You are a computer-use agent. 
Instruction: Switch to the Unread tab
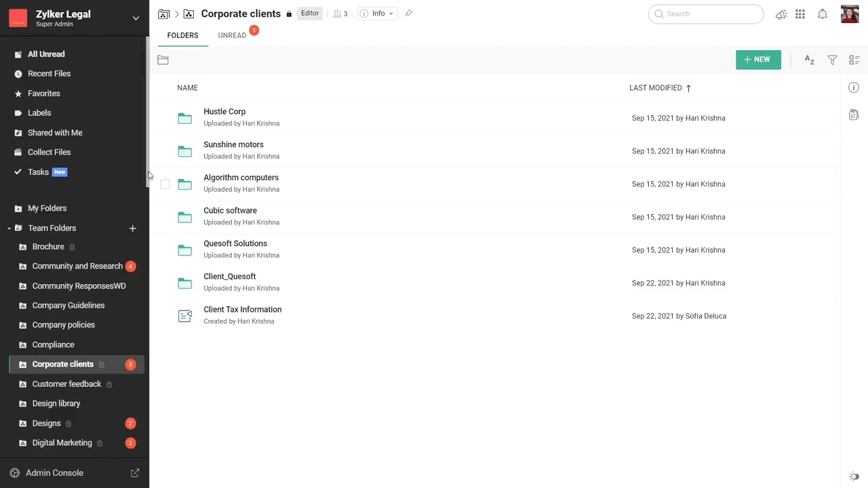(x=232, y=35)
